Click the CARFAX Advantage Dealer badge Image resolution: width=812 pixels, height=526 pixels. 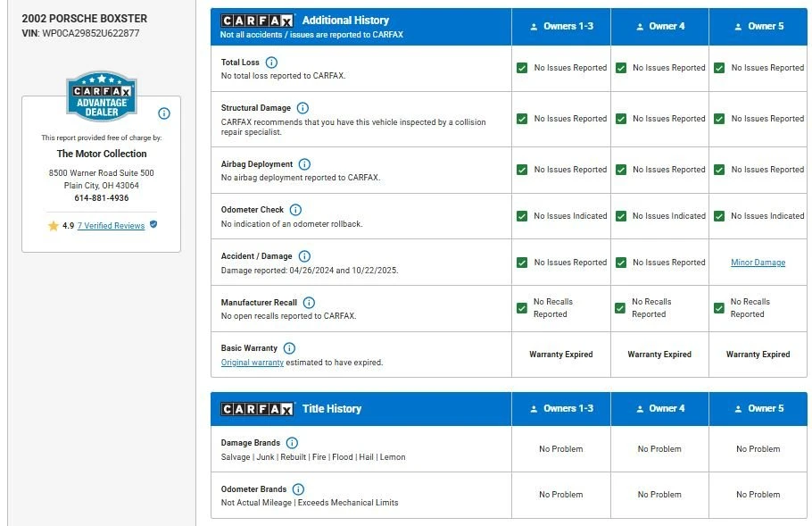tap(102, 96)
